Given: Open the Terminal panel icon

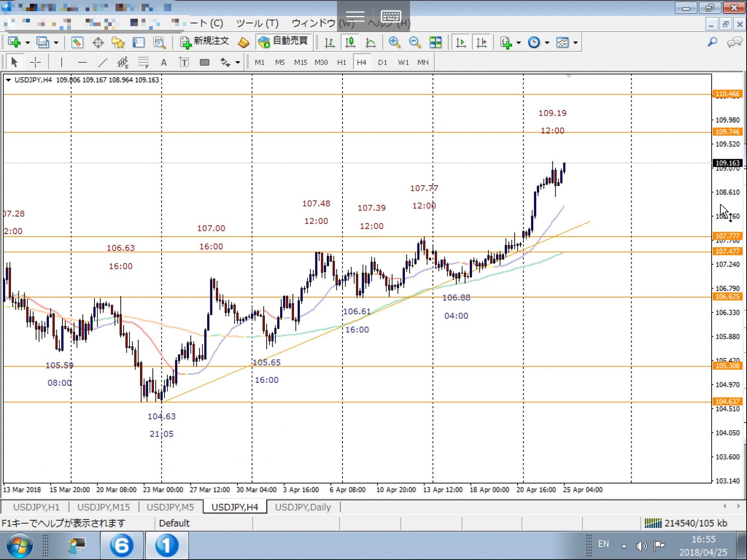Looking at the screenshot, I should pyautogui.click(x=139, y=42).
